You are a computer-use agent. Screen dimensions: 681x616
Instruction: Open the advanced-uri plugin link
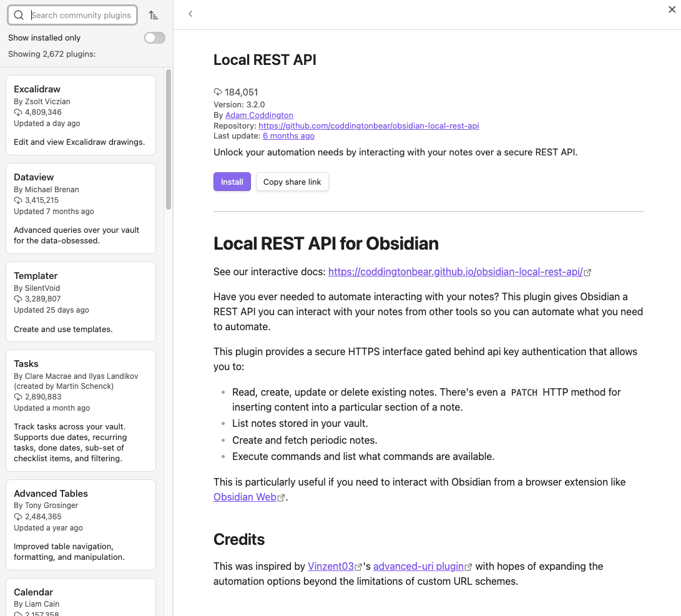[418, 567]
